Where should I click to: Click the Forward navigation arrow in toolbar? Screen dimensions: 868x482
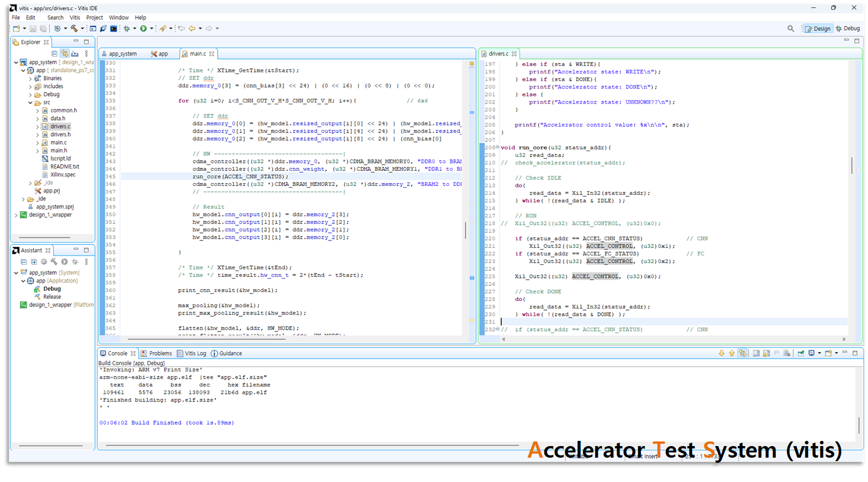pyautogui.click(x=209, y=28)
